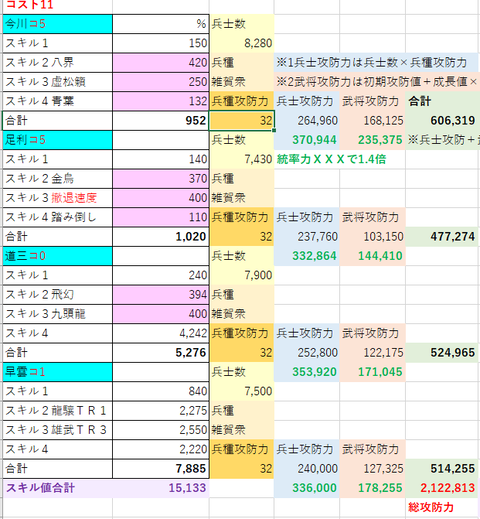This screenshot has height=519, width=480.
Task: Click green value 370,944
Action: (307, 140)
